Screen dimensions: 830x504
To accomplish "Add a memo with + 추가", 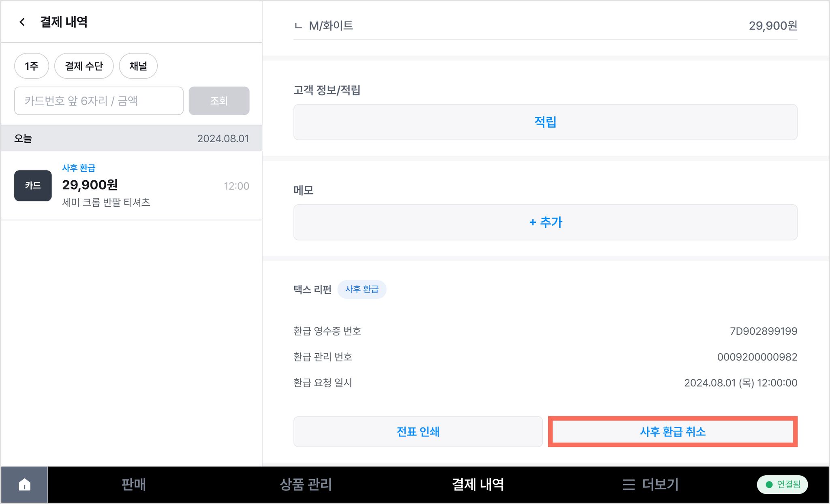I will [x=545, y=222].
